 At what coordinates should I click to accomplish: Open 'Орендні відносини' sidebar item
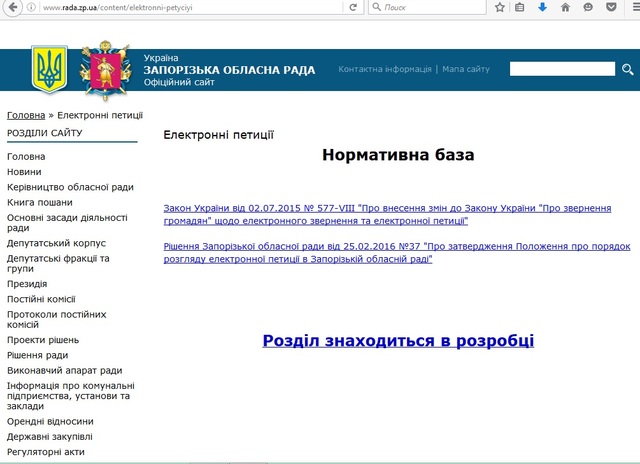50,422
